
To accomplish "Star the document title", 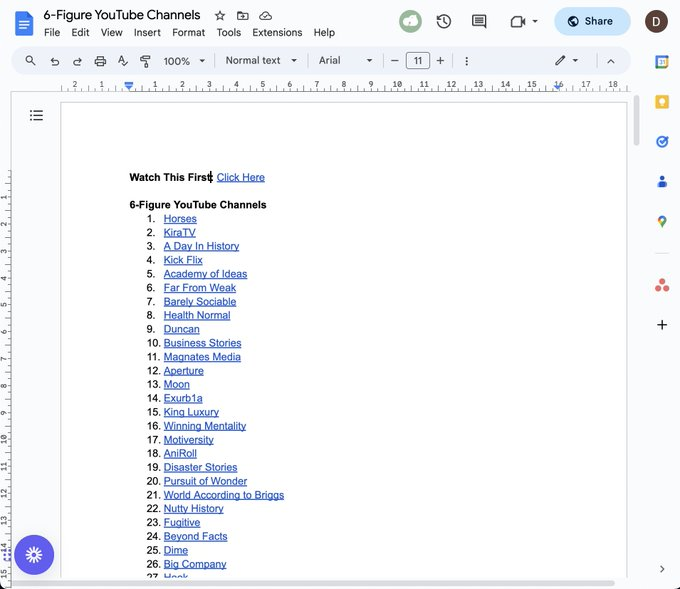I will click(x=220, y=16).
